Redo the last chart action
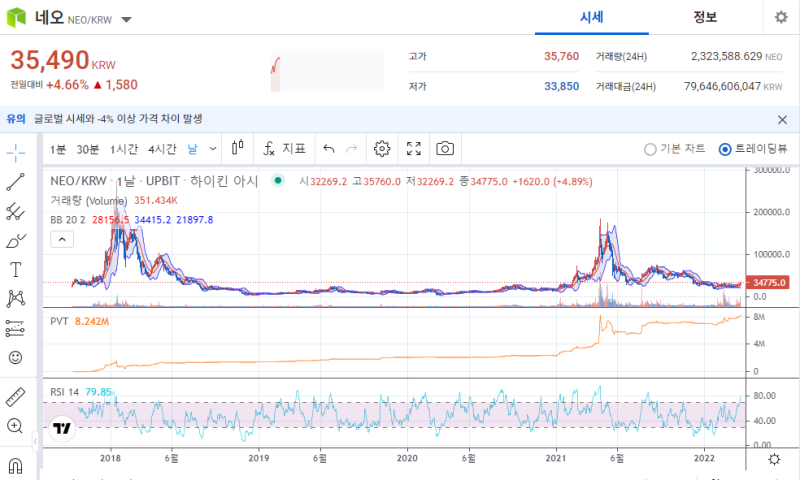Image resolution: width=800 pixels, height=480 pixels. pos(352,149)
